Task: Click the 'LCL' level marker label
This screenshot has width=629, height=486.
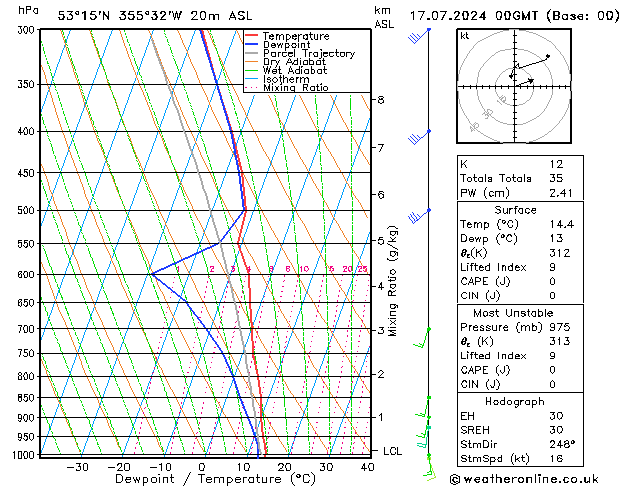Action: 392,451
